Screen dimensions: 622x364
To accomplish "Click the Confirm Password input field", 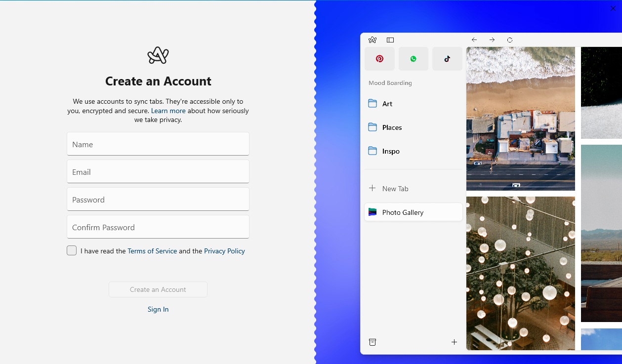I will tap(158, 227).
